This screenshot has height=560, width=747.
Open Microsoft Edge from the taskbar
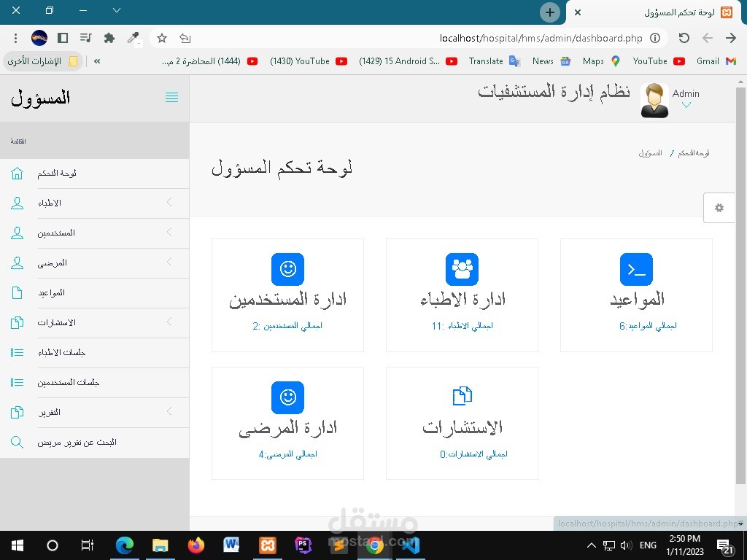pos(124,545)
